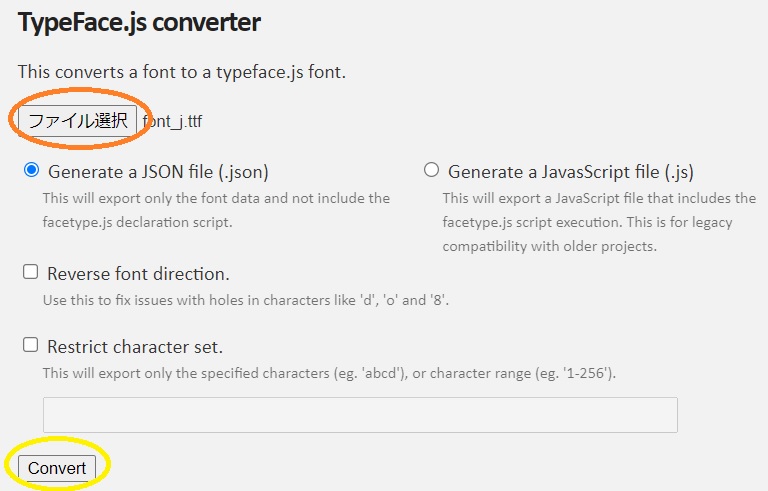Click the "TypeFace.js converter" page heading
The image size is (768, 491).
pos(139,23)
